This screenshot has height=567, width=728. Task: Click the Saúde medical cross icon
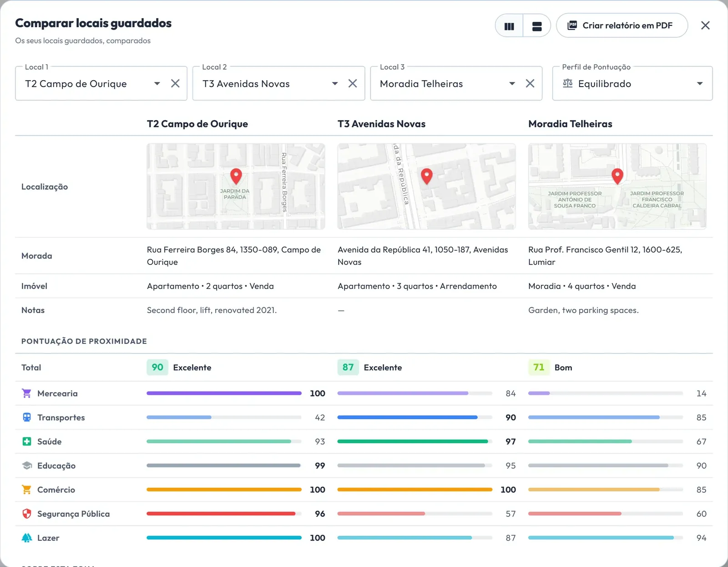point(27,441)
